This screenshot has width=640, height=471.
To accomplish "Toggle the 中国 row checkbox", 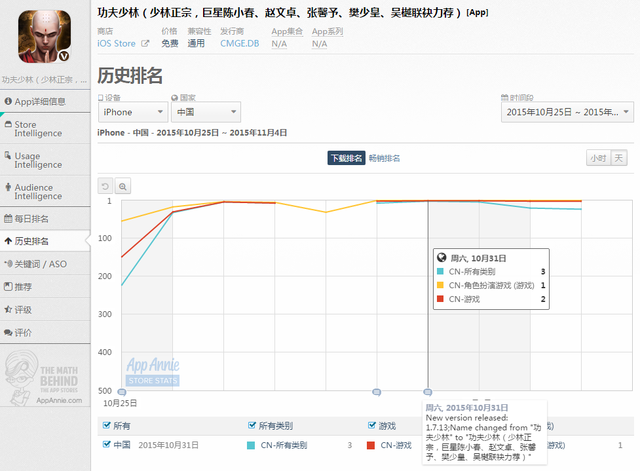I will click(x=107, y=444).
